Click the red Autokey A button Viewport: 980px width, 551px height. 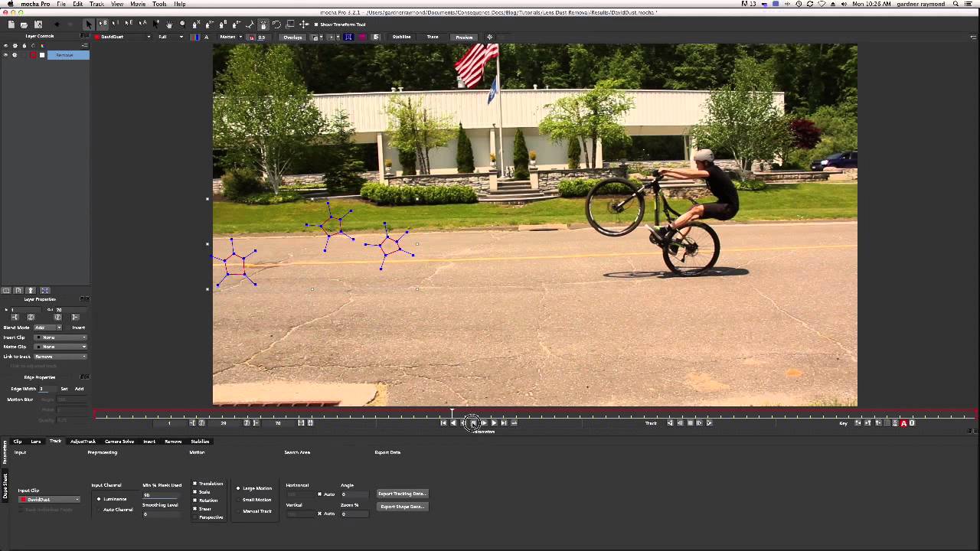point(903,422)
